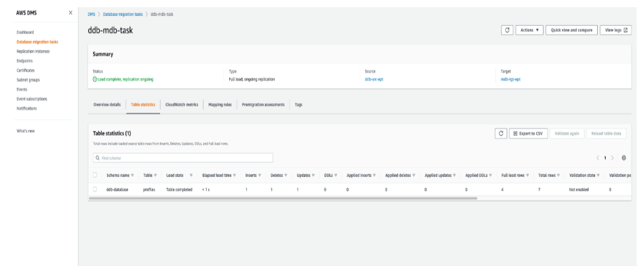Check the ddb-database profiles row
Image resolution: width=644 pixels, height=272 pixels.
[x=96, y=189]
